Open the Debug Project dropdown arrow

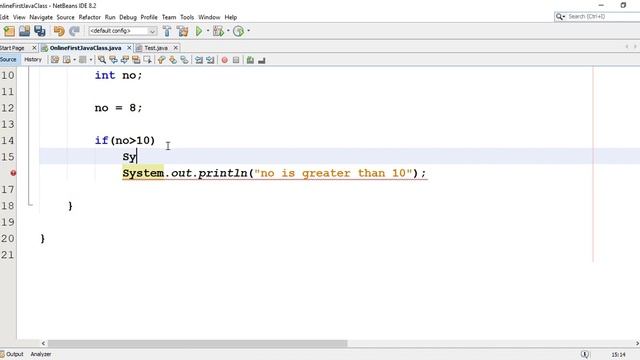[228, 31]
